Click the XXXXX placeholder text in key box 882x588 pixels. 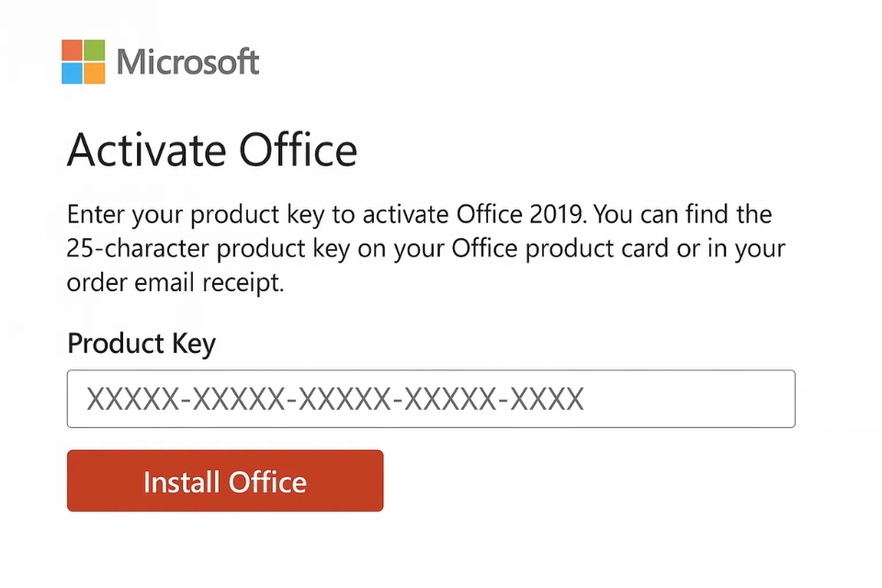coord(335,399)
